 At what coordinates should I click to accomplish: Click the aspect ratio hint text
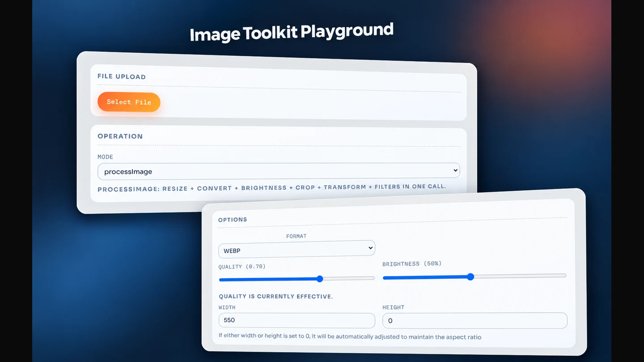pyautogui.click(x=350, y=336)
